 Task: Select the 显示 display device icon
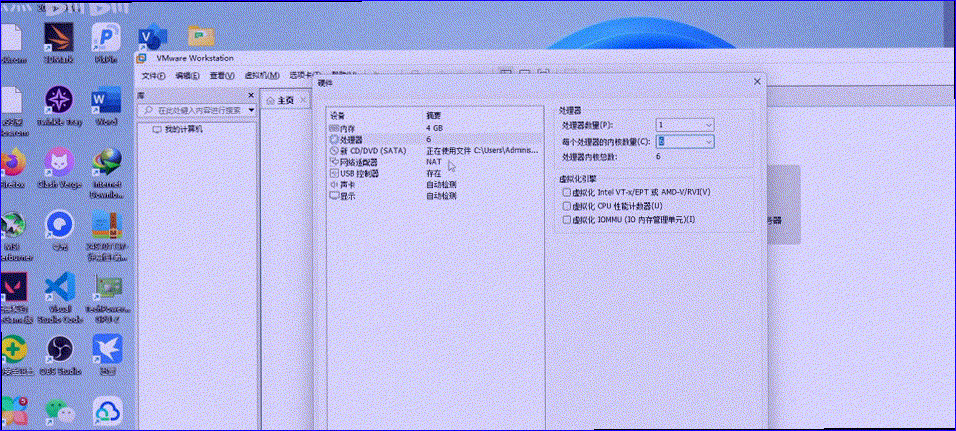click(334, 196)
